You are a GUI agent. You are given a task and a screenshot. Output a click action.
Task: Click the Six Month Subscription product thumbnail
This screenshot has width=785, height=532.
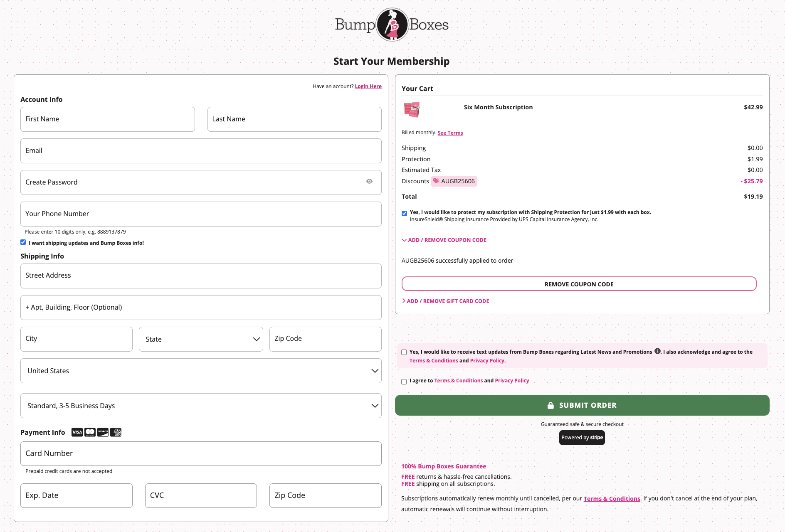(412, 109)
